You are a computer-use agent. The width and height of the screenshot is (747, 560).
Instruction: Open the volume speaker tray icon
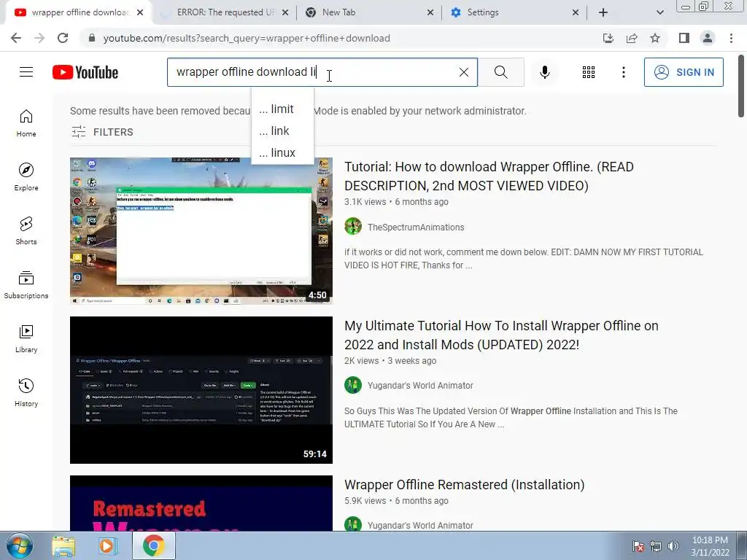pyautogui.click(x=673, y=546)
